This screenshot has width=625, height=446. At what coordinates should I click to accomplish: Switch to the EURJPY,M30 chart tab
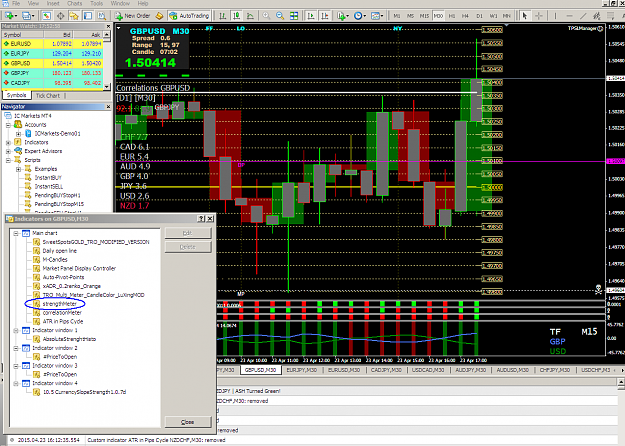pos(302,370)
